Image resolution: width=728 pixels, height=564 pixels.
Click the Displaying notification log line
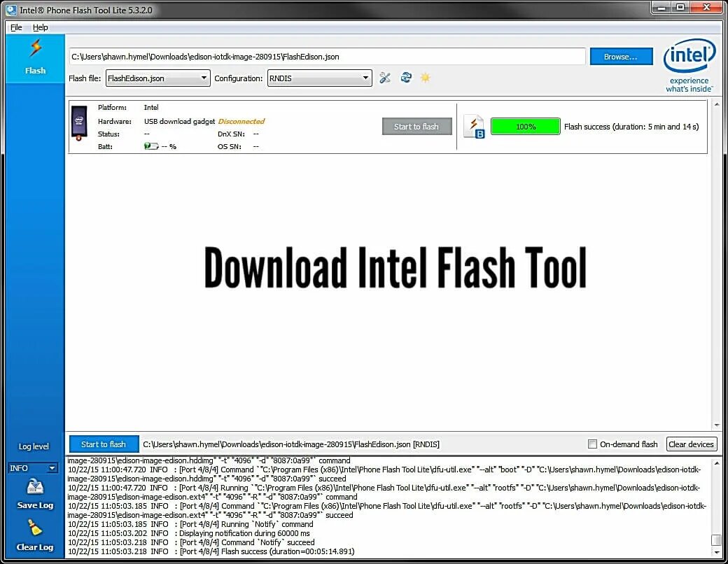click(x=189, y=533)
